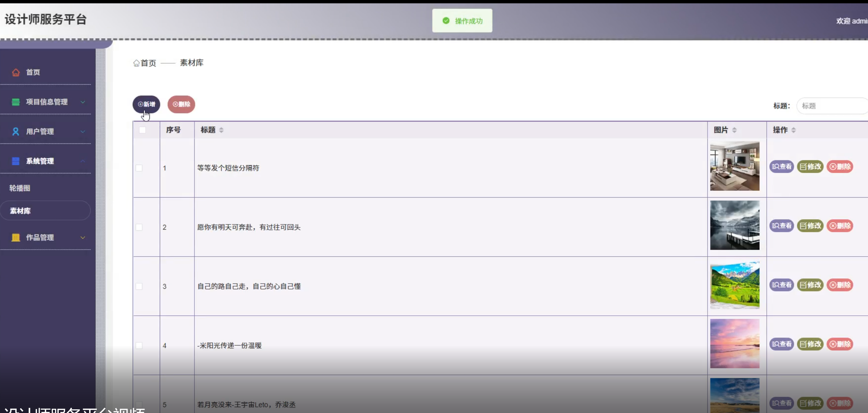868x413 pixels.
Task: Click the 用户管理 person icon
Action: 16,132
